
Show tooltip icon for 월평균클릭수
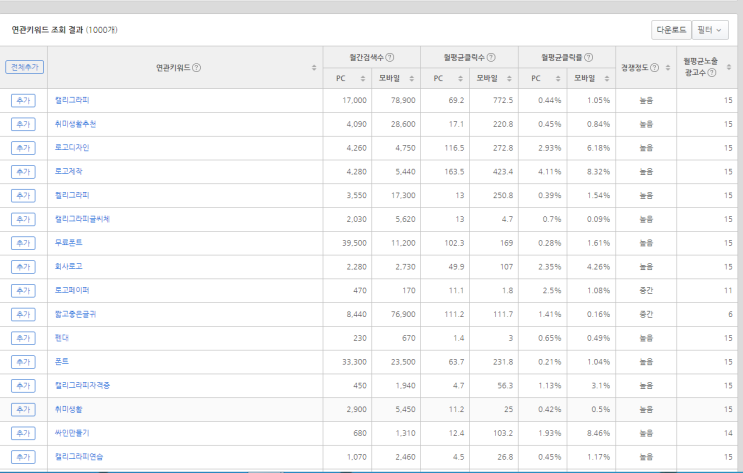pos(491,57)
